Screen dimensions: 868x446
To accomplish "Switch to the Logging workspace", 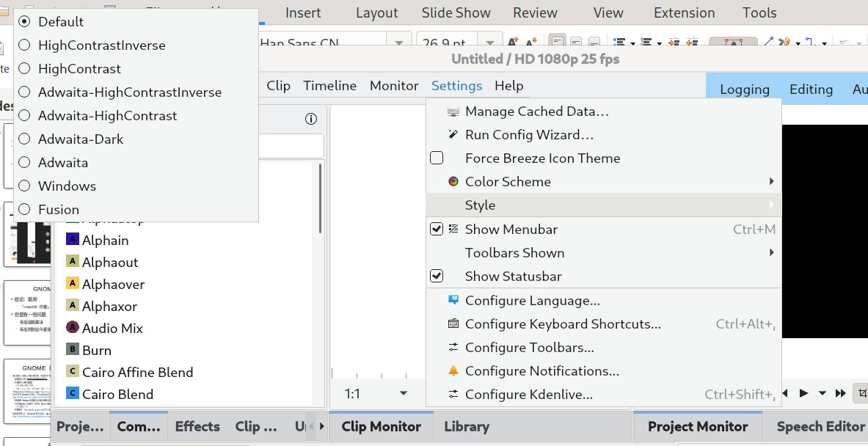I will pos(745,89).
